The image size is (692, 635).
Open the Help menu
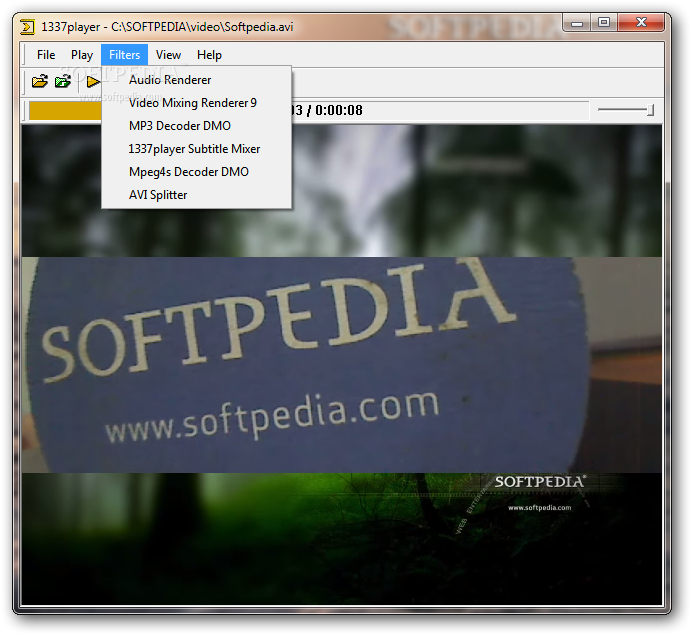pyautogui.click(x=209, y=55)
